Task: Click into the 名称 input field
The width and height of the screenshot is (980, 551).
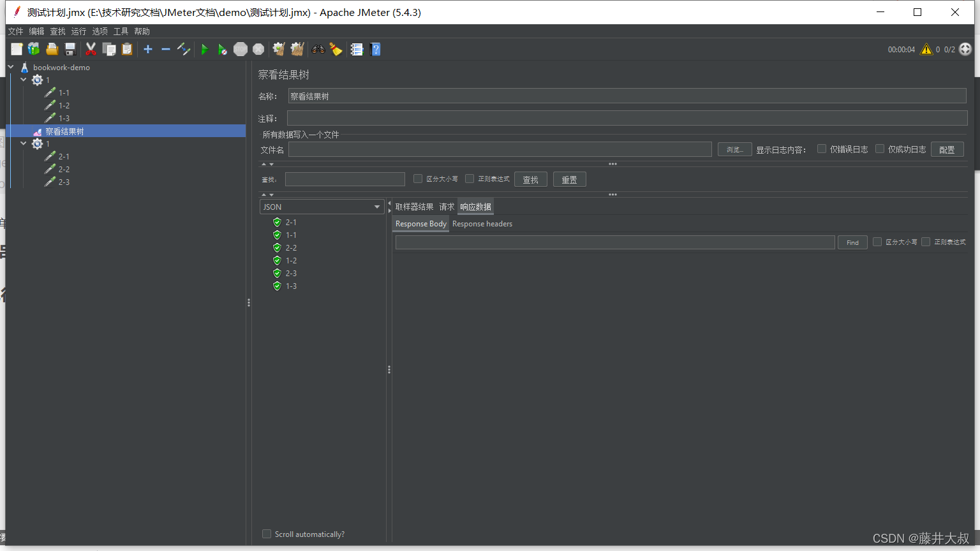Action: click(627, 96)
